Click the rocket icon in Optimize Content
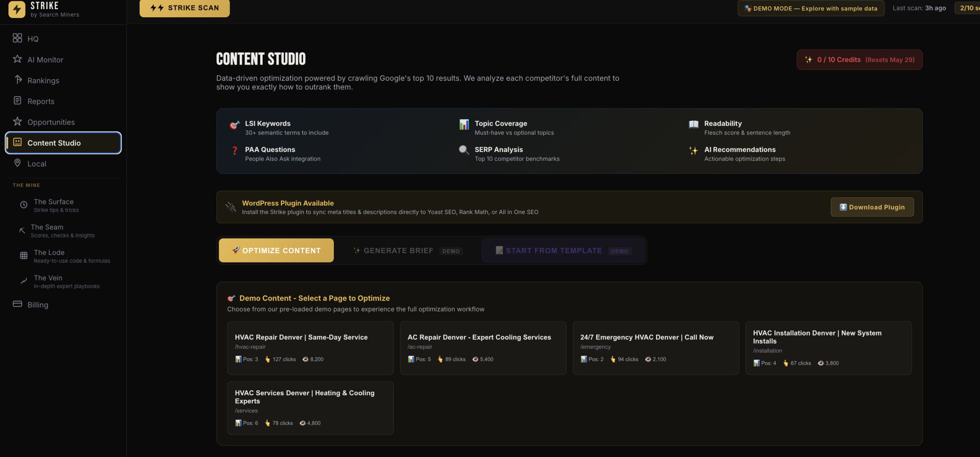 (236, 250)
